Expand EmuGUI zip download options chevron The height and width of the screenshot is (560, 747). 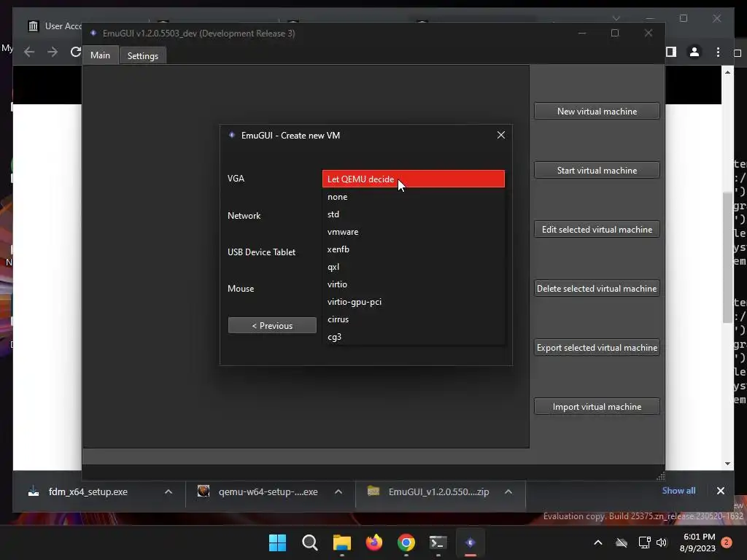[508, 492]
